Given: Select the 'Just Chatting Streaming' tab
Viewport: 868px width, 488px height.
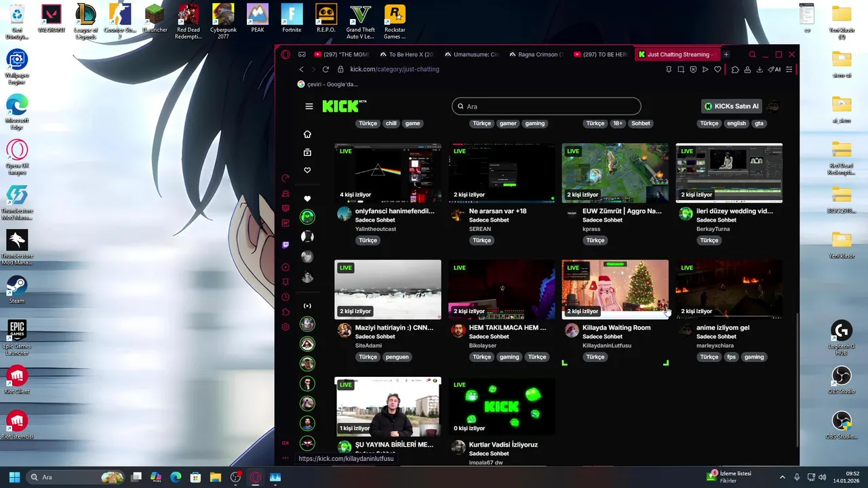Looking at the screenshot, I should [x=676, y=54].
